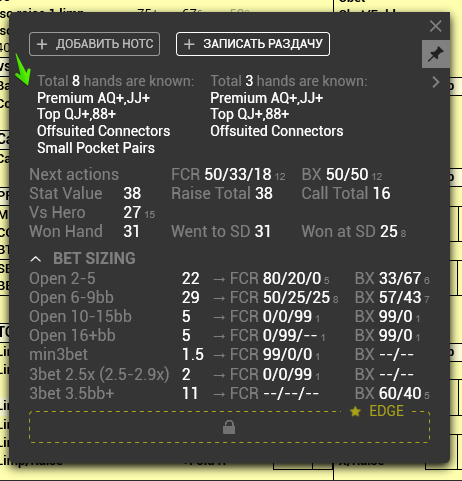462x481 pixels.
Task: Click the pin icon to pin popup
Action: (x=435, y=54)
